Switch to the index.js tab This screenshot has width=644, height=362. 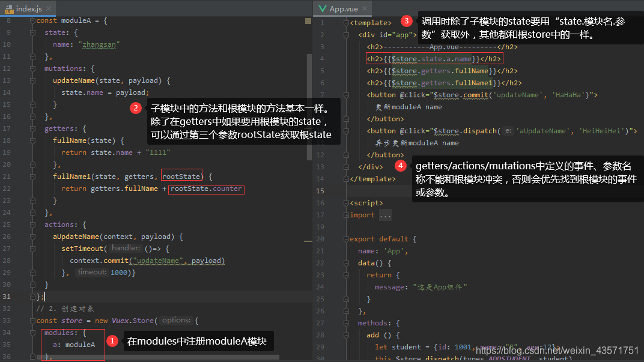pos(29,8)
